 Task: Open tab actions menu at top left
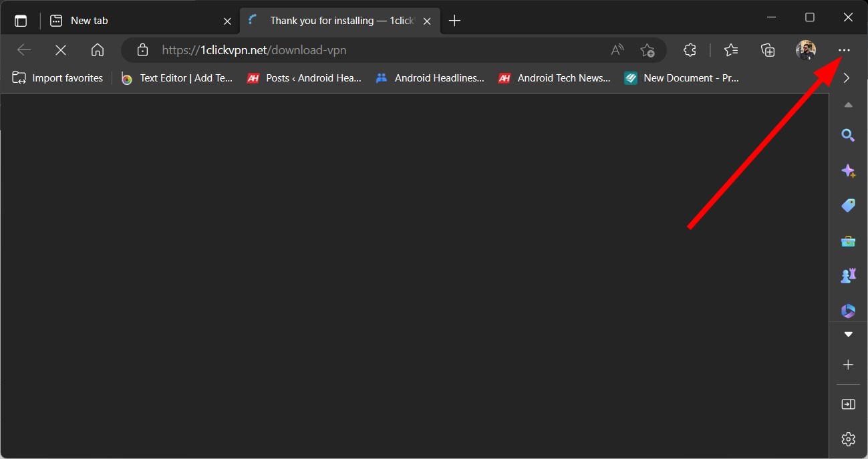(x=21, y=19)
